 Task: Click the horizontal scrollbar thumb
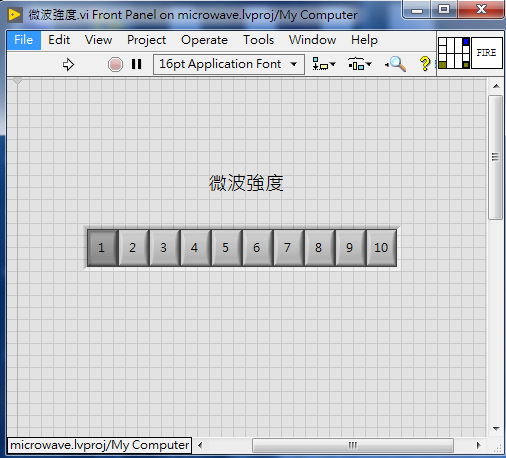353,445
